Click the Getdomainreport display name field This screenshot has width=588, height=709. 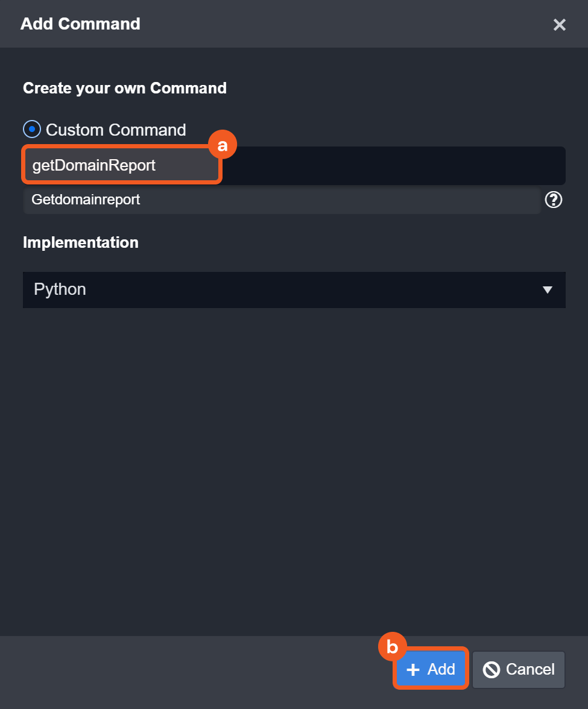click(x=281, y=200)
